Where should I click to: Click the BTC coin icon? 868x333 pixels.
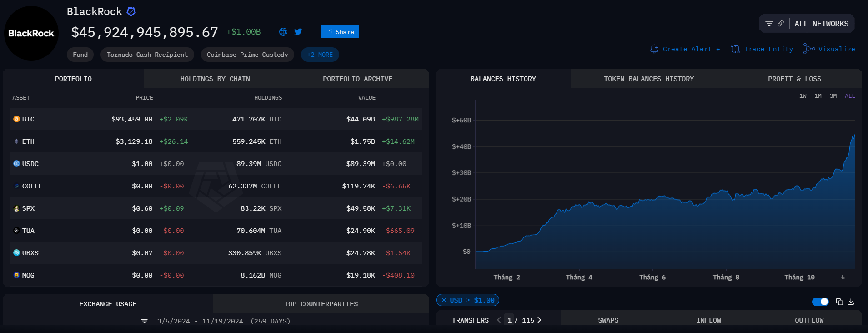[16, 119]
